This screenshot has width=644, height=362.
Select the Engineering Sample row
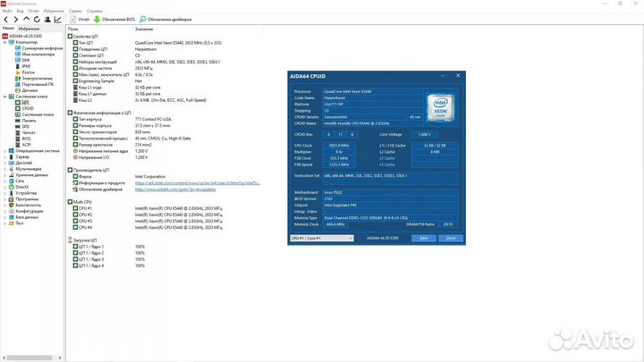(x=107, y=81)
